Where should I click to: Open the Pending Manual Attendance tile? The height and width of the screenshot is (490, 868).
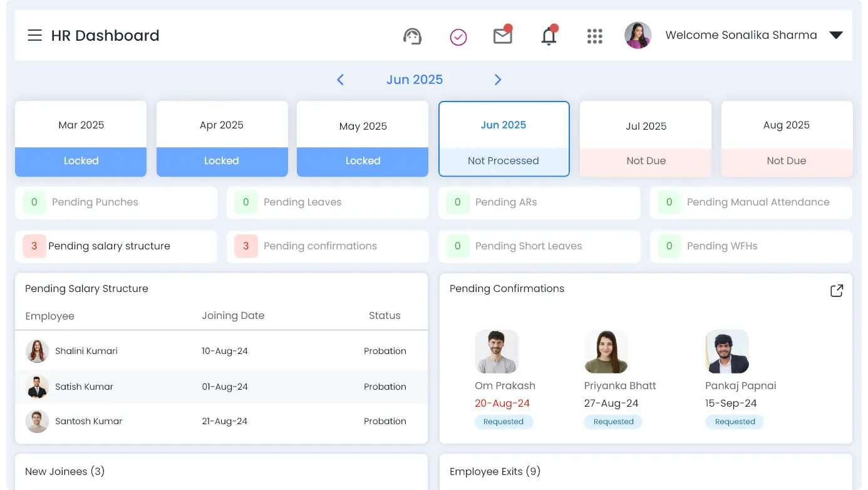[751, 202]
